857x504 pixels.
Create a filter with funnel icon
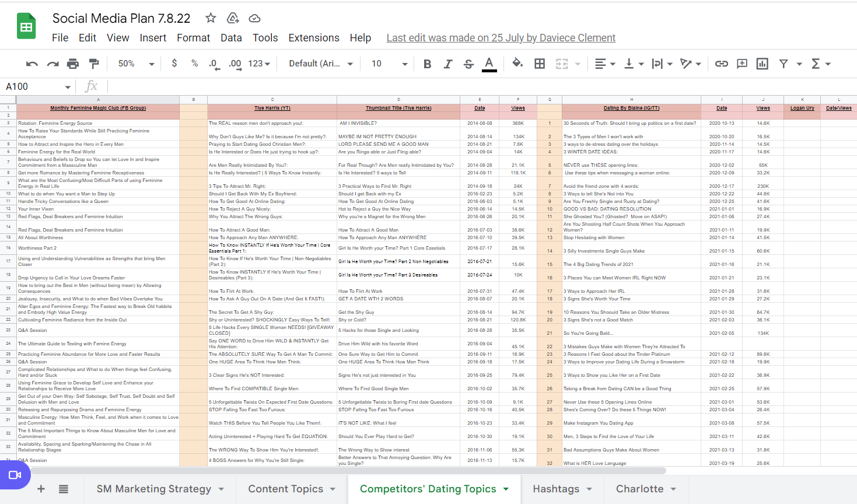783,64
